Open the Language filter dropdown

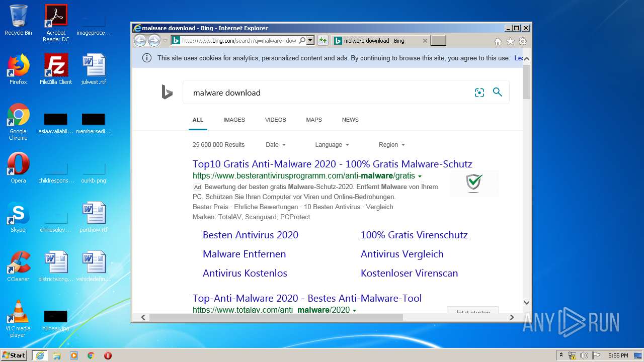tap(332, 145)
